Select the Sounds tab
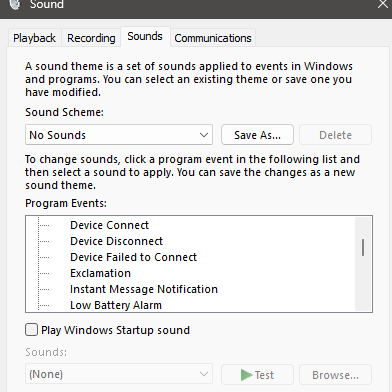This screenshot has width=392, height=392. point(145,36)
